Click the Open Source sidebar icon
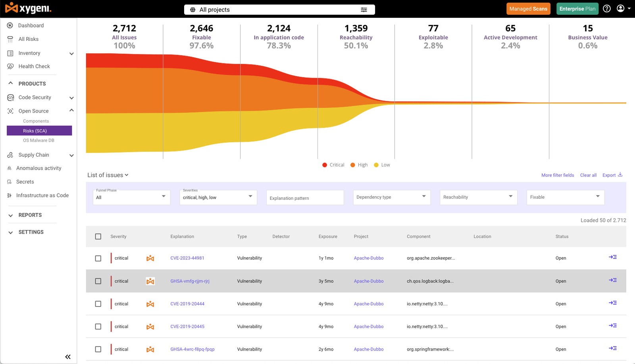The image size is (635, 364). [10, 111]
